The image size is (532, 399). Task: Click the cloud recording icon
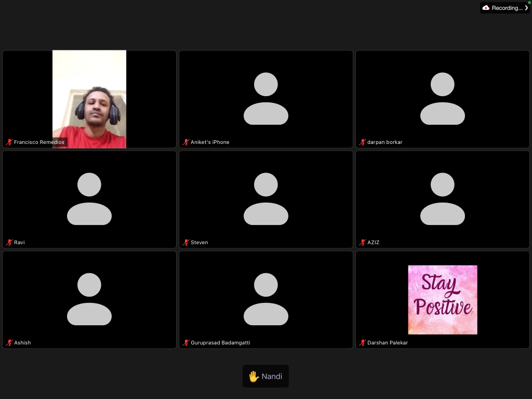coord(486,8)
